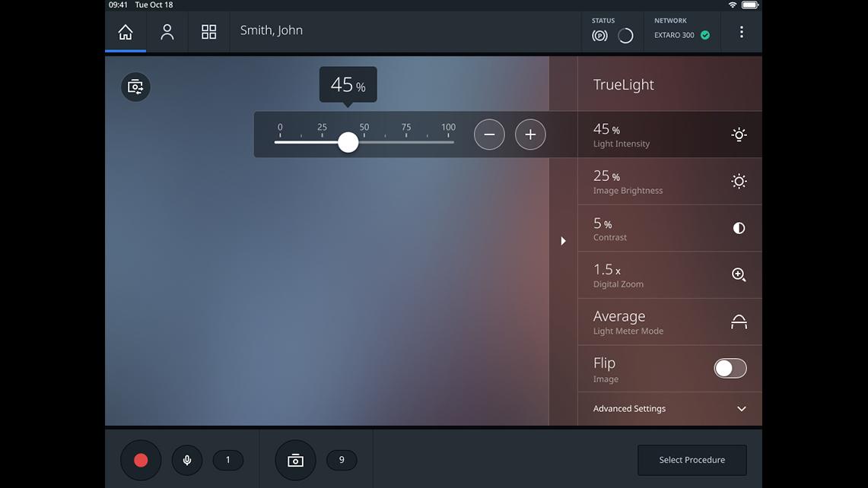
Task: Open the patient profile tab
Action: [167, 32]
